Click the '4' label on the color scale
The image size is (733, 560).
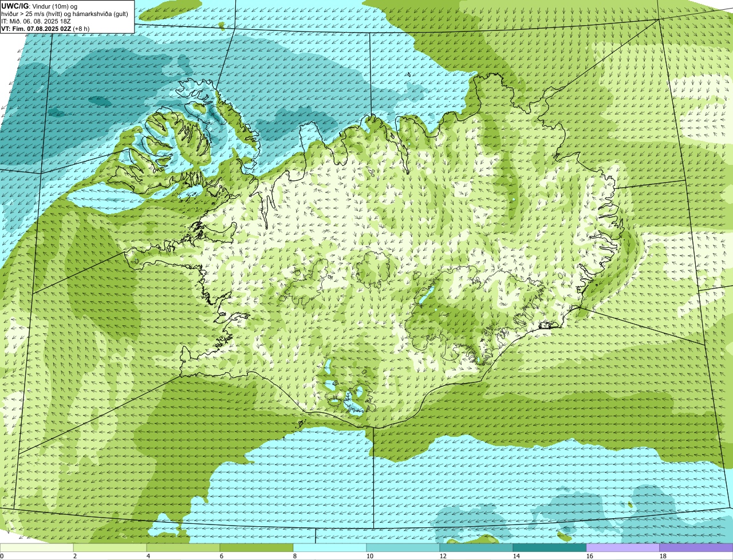[148, 556]
